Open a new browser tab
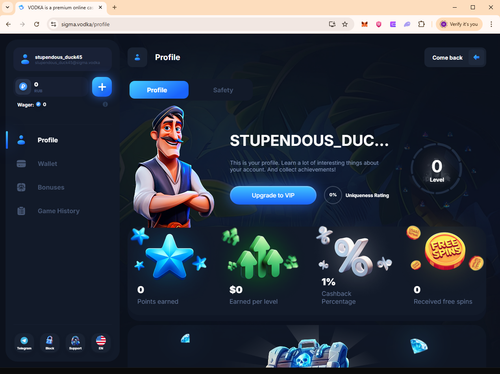The width and height of the screenshot is (500, 374). tap(114, 7)
